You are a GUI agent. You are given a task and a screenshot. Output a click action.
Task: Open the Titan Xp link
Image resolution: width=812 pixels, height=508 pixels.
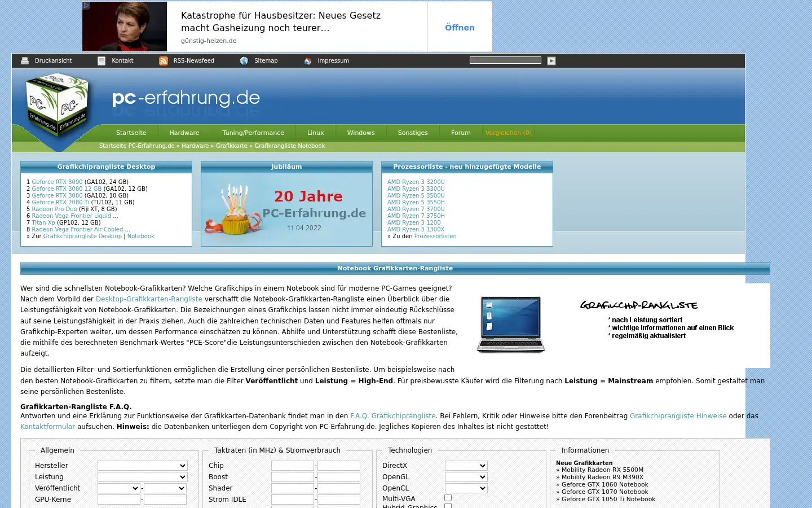[x=43, y=223]
